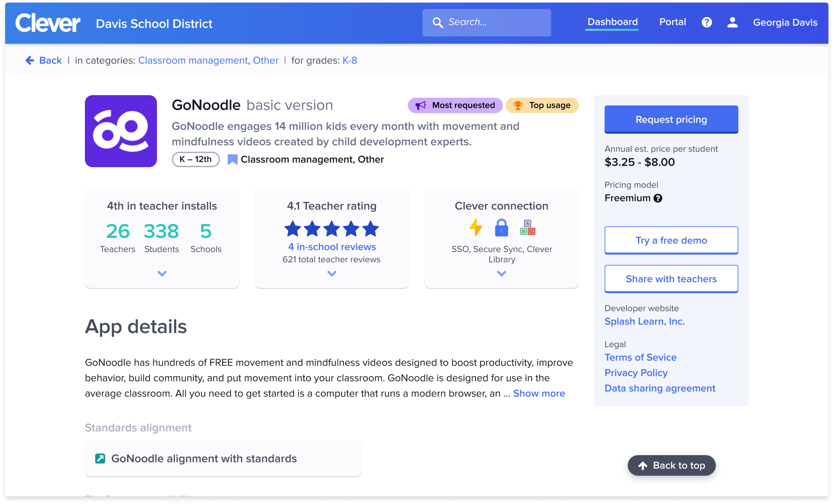Open the Georgia Davis account menu
Image resolution: width=834 pixels, height=504 pixels.
pos(785,22)
